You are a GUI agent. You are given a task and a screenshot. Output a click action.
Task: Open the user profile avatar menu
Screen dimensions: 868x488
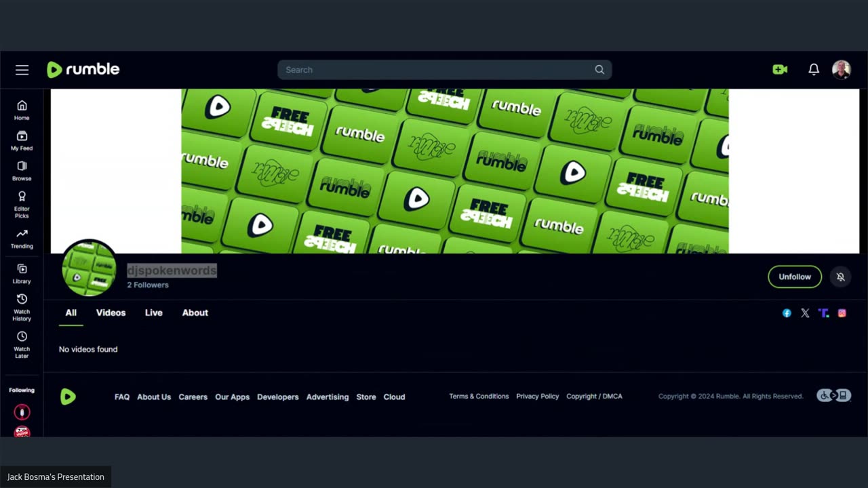click(842, 69)
